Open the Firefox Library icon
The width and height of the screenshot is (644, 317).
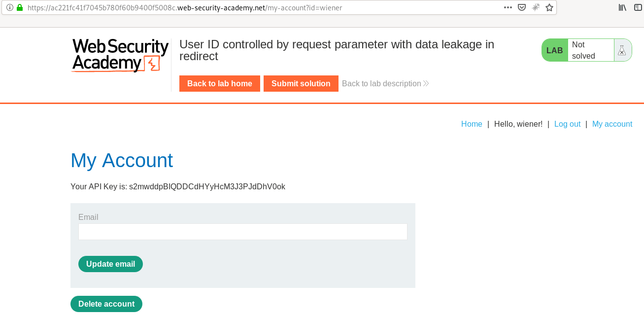(x=623, y=8)
